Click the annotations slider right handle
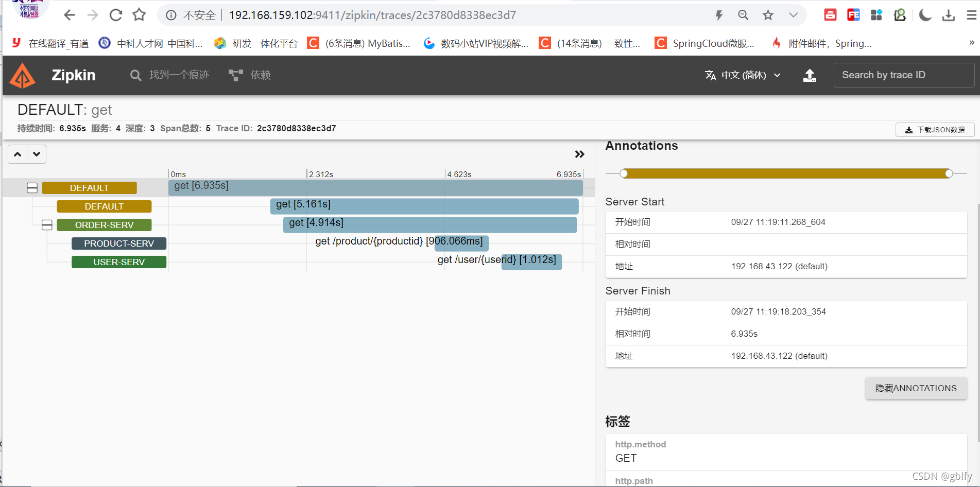This screenshot has width=980, height=487. pyautogui.click(x=949, y=173)
